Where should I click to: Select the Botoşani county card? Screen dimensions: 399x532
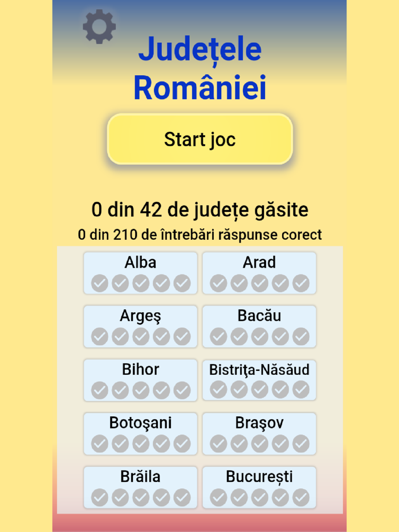pyautogui.click(x=140, y=433)
